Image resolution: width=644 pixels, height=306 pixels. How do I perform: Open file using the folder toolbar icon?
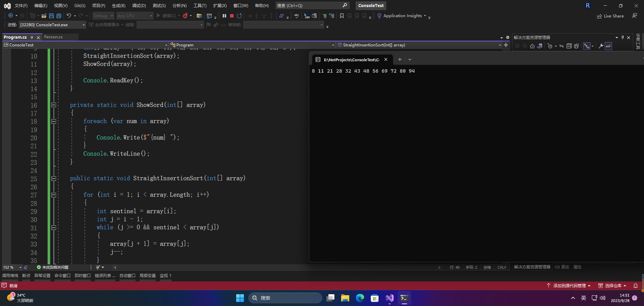coord(44,16)
